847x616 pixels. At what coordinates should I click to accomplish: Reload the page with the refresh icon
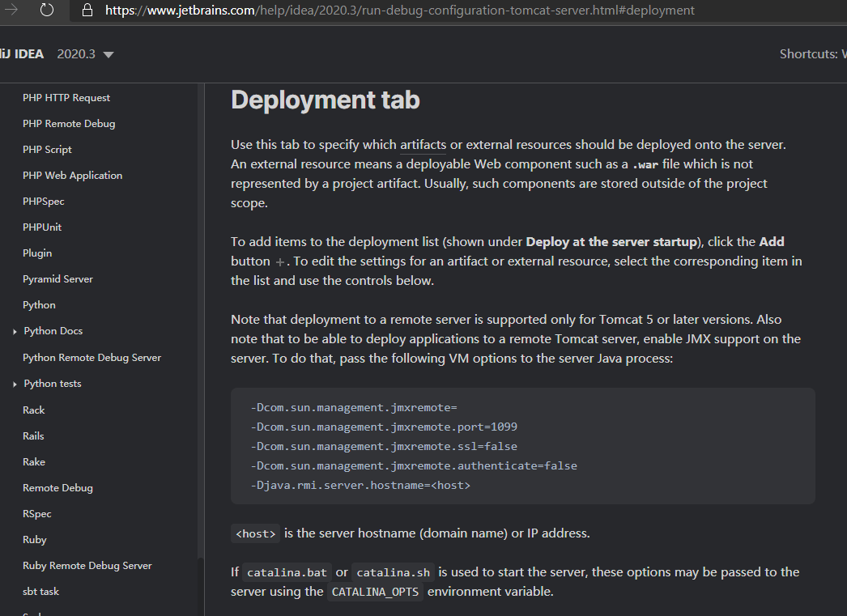pyautogui.click(x=46, y=11)
